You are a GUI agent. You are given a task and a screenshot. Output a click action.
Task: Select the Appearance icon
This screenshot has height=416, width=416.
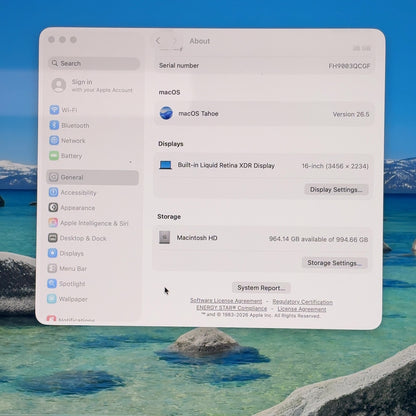click(x=53, y=207)
